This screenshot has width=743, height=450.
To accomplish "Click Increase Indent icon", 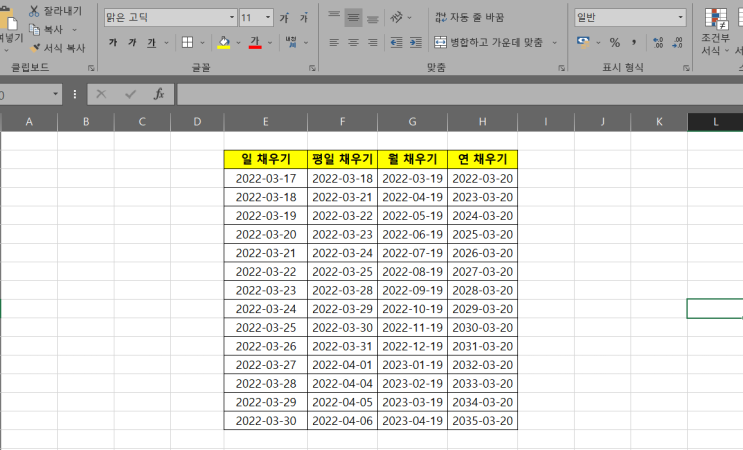I will coord(416,43).
